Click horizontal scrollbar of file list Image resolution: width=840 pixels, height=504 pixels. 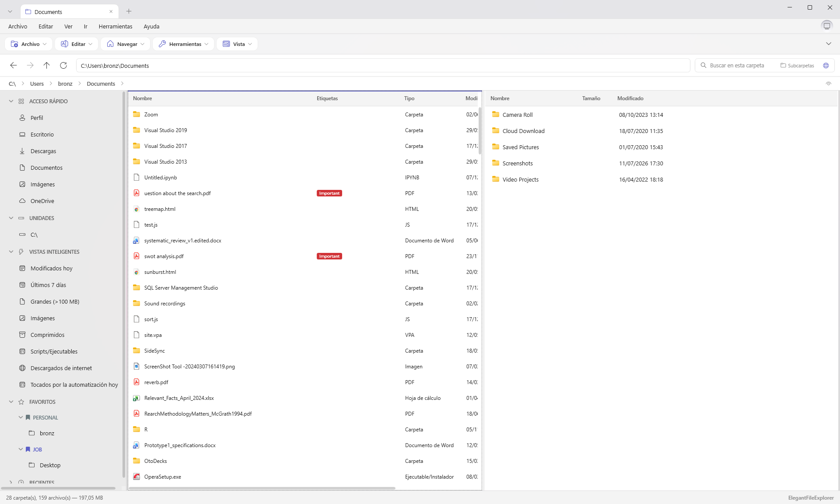click(x=262, y=488)
